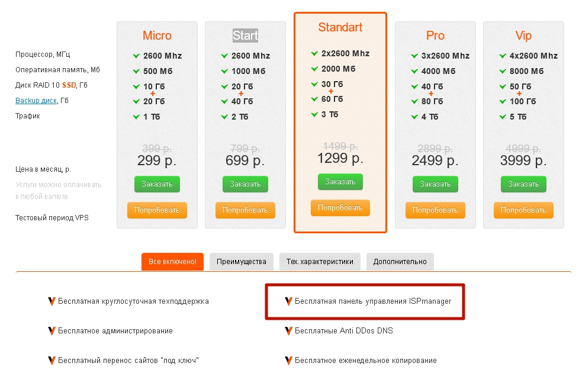Click the highlighted Start plan title

click(245, 36)
